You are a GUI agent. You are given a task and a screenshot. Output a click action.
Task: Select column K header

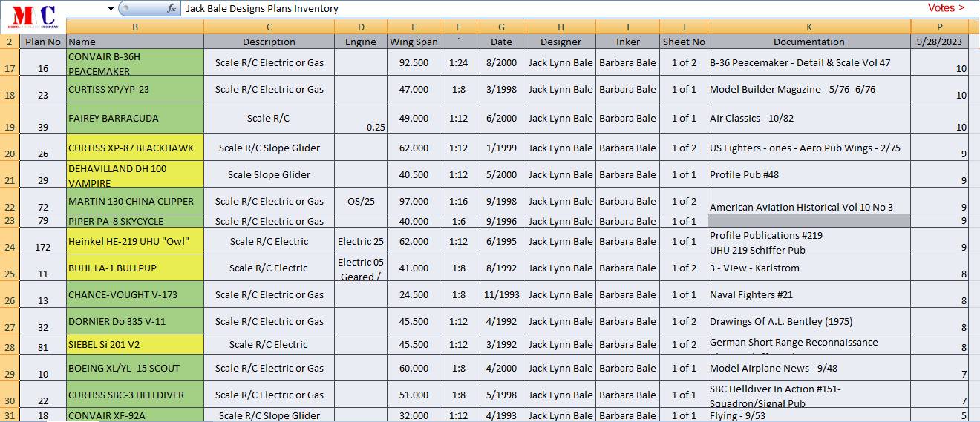[x=809, y=27]
